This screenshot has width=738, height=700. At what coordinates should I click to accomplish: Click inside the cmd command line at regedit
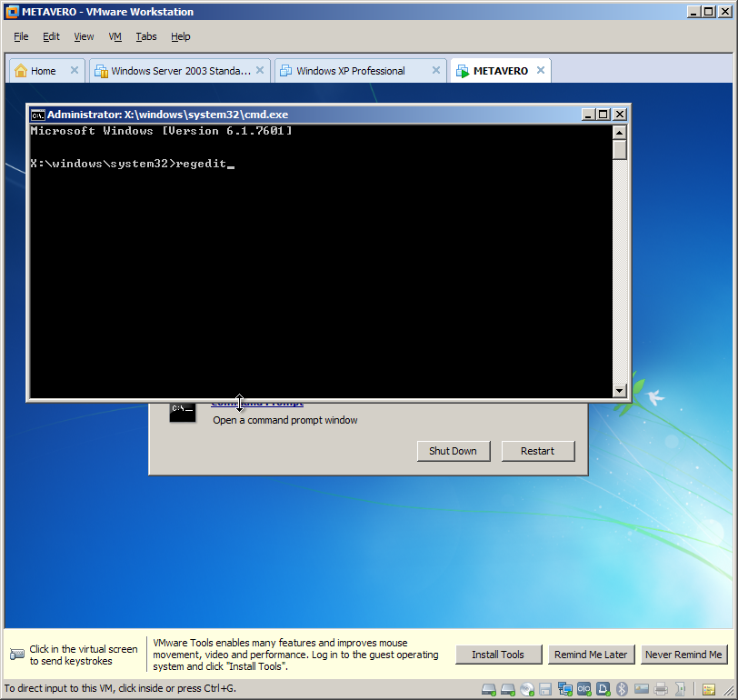pos(201,164)
